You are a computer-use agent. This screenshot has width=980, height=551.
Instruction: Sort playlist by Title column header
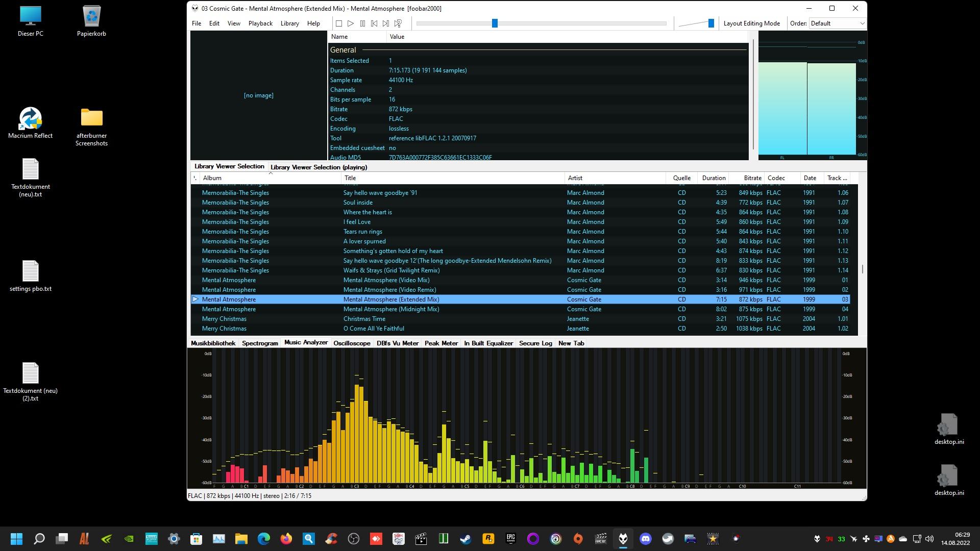tap(453, 178)
